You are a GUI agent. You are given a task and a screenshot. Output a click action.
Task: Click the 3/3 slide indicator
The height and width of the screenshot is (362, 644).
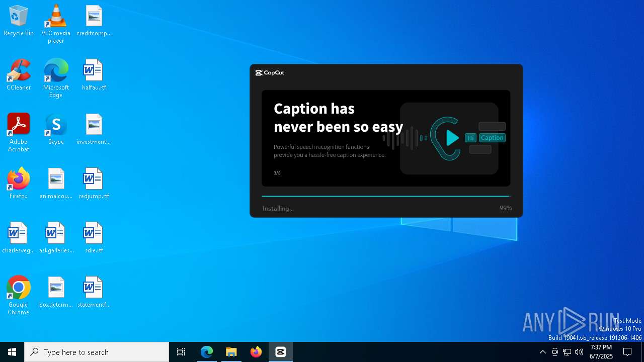(x=277, y=173)
